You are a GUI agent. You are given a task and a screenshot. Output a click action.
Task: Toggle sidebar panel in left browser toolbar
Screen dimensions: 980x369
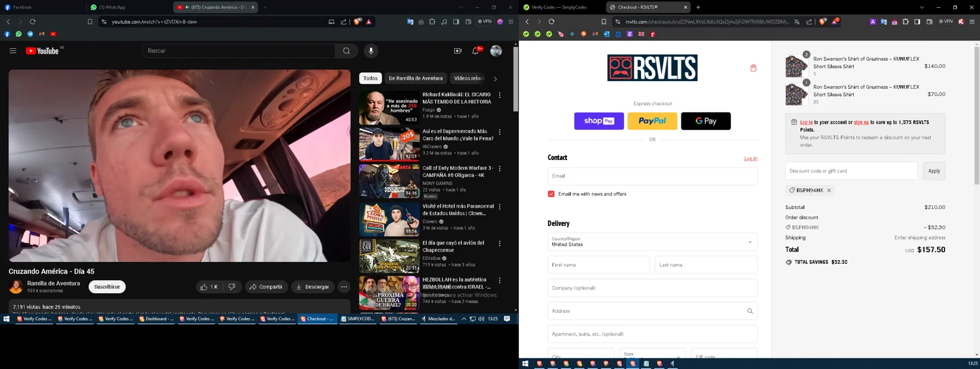(x=456, y=22)
